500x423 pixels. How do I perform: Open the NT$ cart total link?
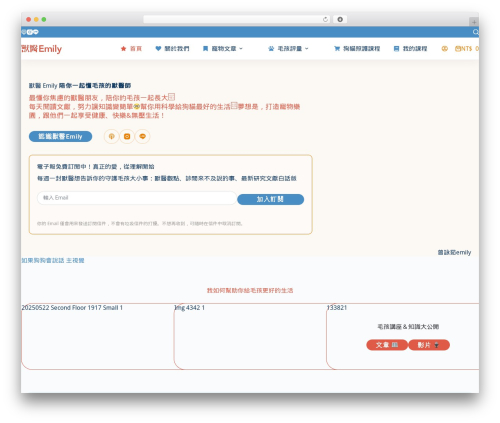click(467, 49)
